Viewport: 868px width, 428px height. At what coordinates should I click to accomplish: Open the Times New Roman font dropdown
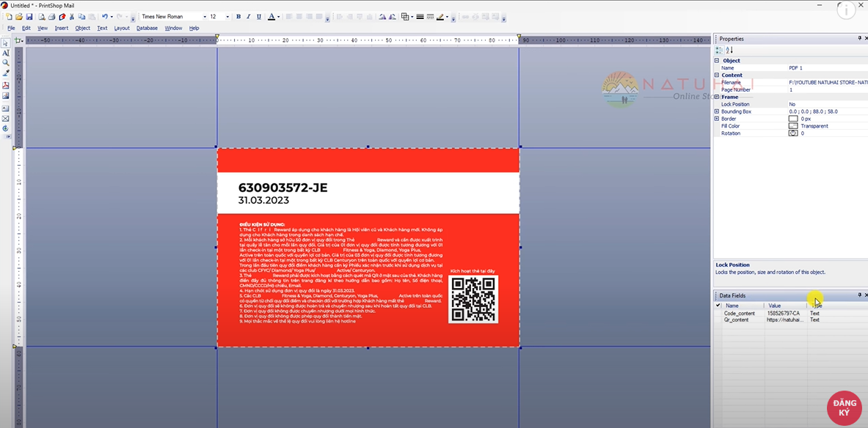pos(206,16)
